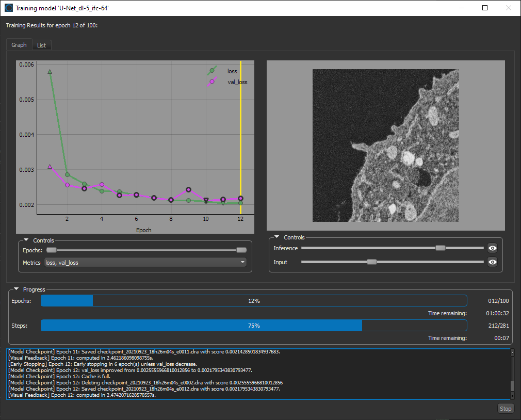Close the training model window
This screenshot has height=420, width=521.
[x=509, y=8]
